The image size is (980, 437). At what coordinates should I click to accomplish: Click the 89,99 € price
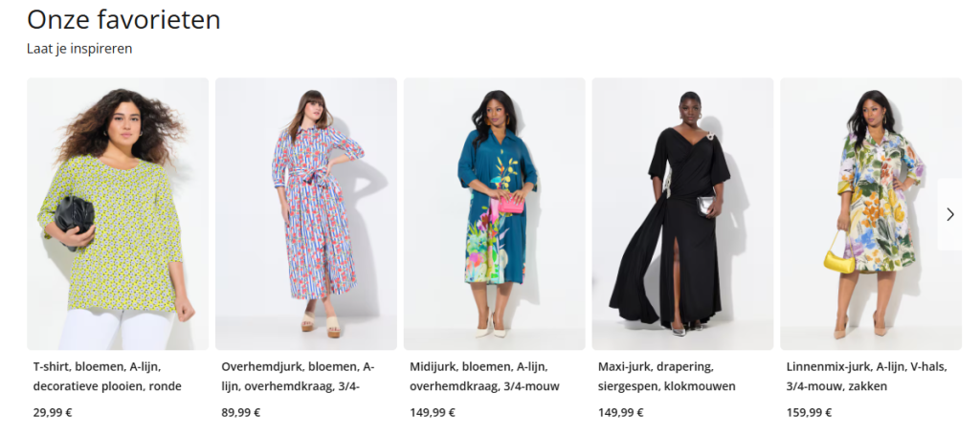click(x=241, y=413)
